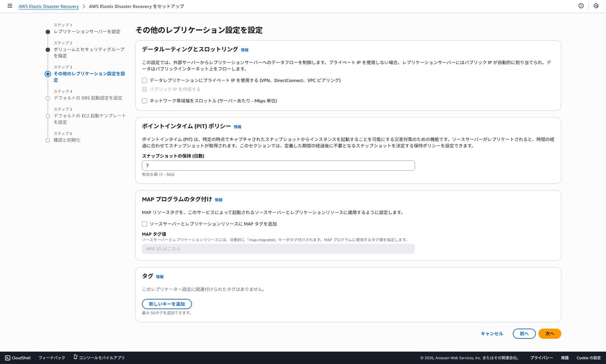This screenshot has height=364, width=606.
Task: Enable private IP for data replication
Action: pyautogui.click(x=145, y=80)
